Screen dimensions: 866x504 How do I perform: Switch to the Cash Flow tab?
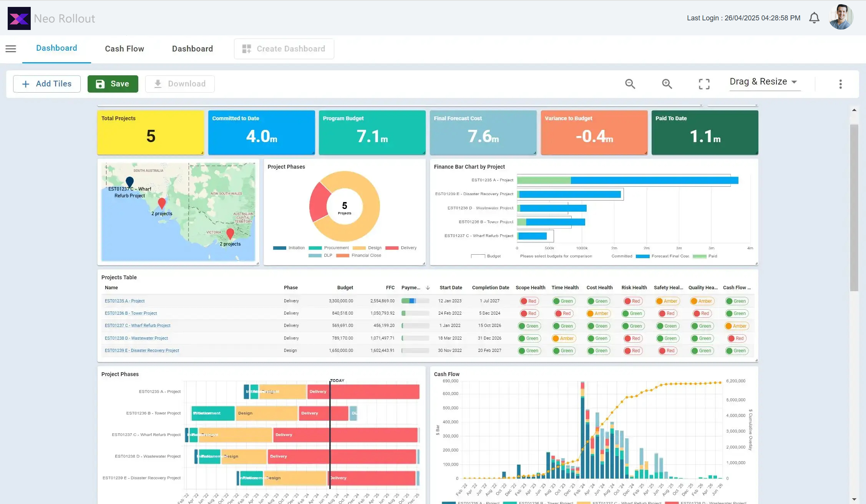[x=124, y=49]
